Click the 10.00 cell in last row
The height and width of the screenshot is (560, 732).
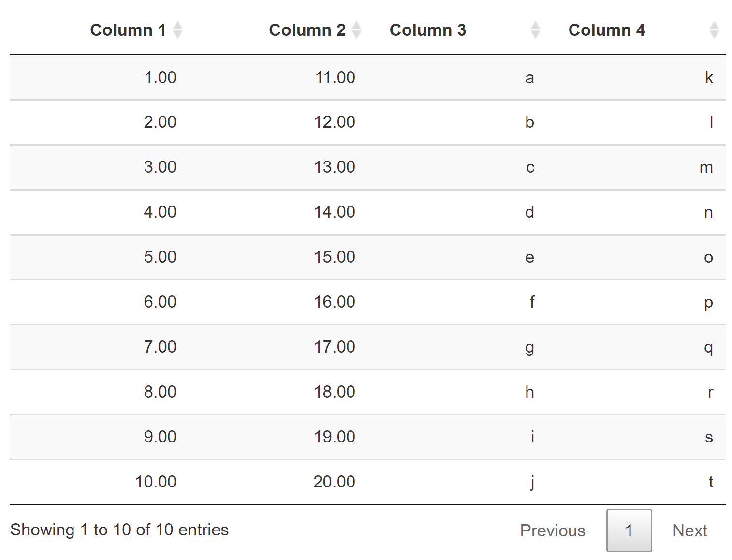coord(156,482)
